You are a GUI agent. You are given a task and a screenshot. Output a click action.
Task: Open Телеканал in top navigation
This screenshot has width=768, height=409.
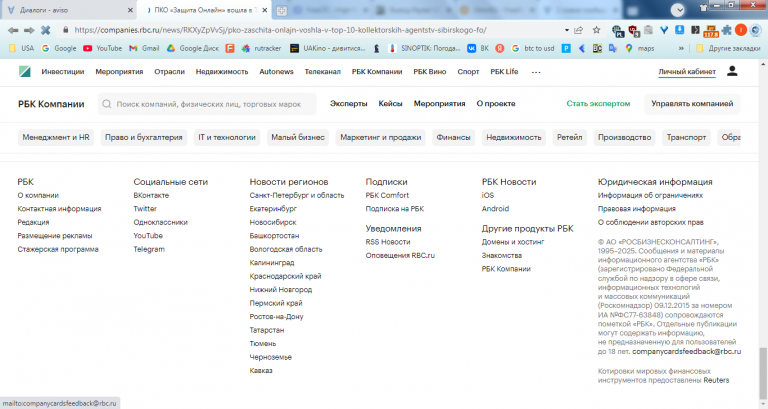322,72
